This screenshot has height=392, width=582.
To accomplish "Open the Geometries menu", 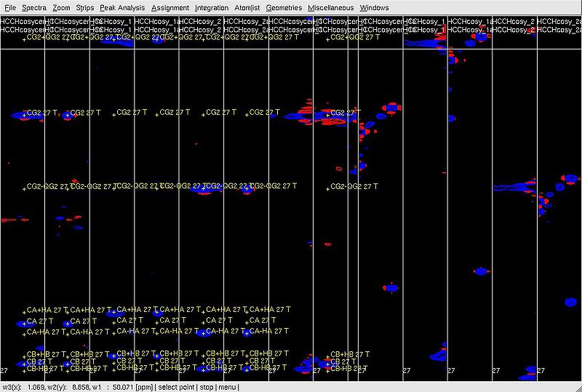I will 284,7.
